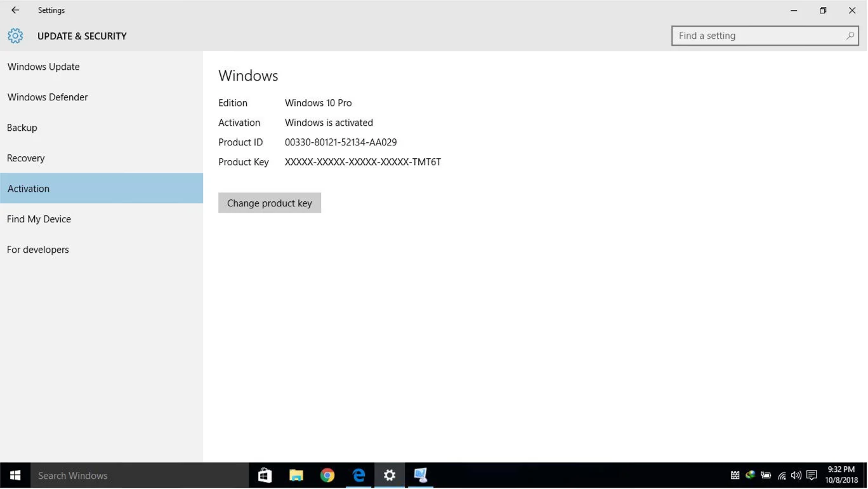Select Windows Defender in sidebar
The image size is (868, 489).
[48, 97]
